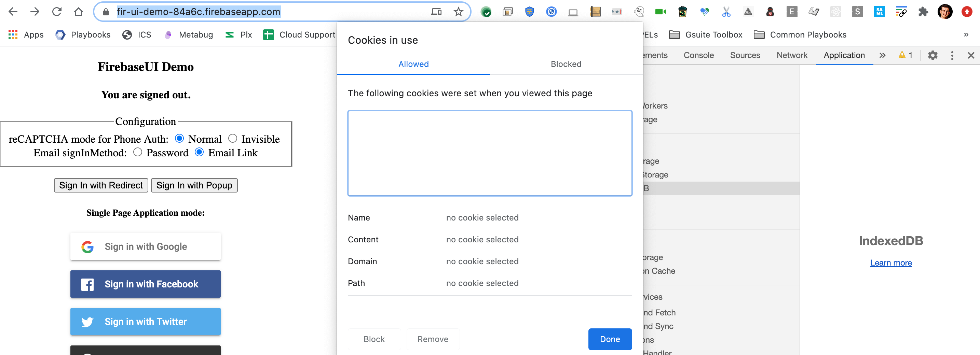The width and height of the screenshot is (980, 355).
Task: Click Done in cookies dialog
Action: click(610, 339)
